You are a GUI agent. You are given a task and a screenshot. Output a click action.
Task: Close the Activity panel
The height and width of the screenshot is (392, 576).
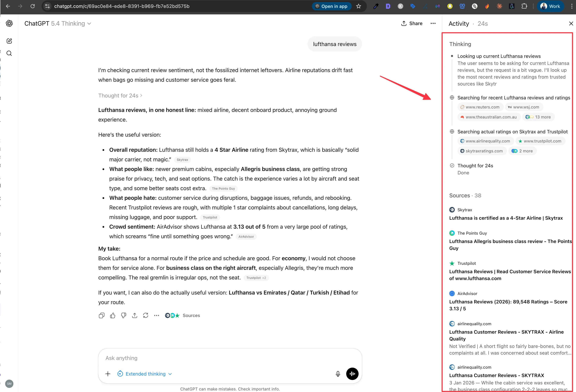click(571, 24)
